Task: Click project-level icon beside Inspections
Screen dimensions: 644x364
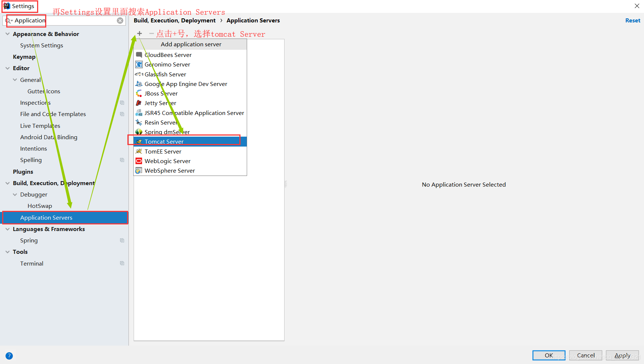Action: pyautogui.click(x=122, y=103)
